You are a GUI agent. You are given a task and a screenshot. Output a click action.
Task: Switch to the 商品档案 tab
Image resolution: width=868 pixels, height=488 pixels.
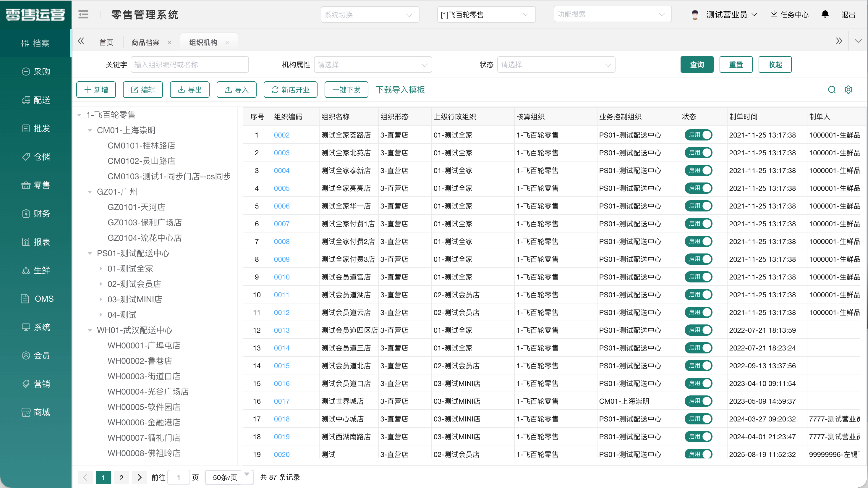pos(145,42)
